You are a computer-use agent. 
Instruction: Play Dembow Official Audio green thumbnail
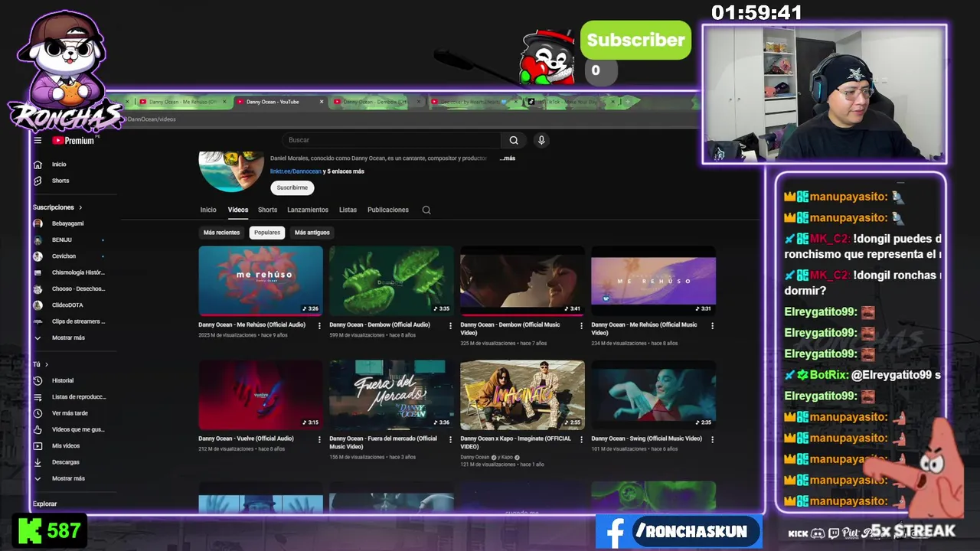[391, 281]
